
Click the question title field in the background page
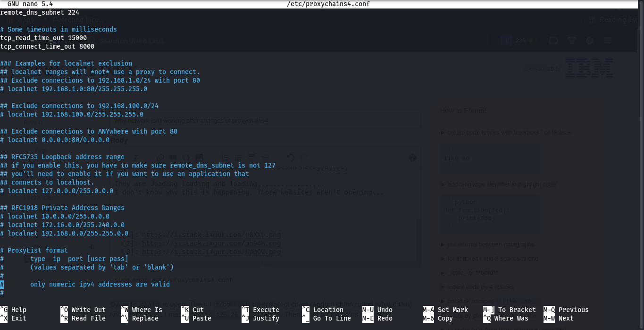[x=266, y=121]
